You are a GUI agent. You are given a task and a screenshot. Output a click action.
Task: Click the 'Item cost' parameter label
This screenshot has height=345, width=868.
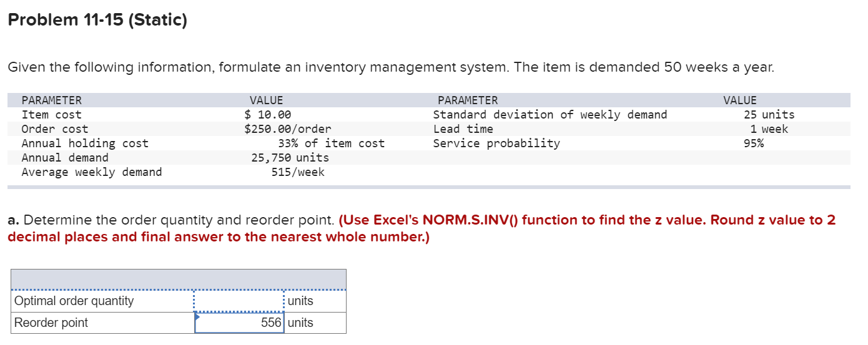point(51,115)
